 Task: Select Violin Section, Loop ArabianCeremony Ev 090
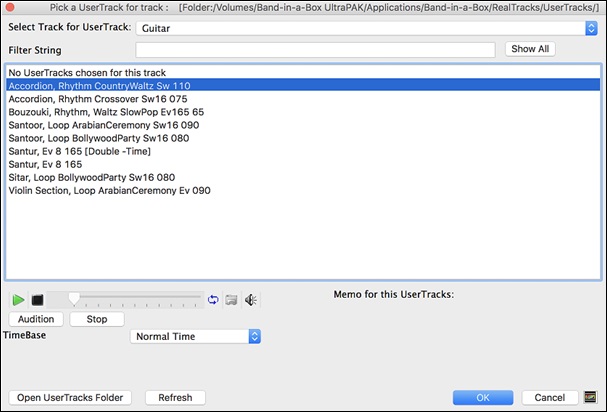(110, 190)
